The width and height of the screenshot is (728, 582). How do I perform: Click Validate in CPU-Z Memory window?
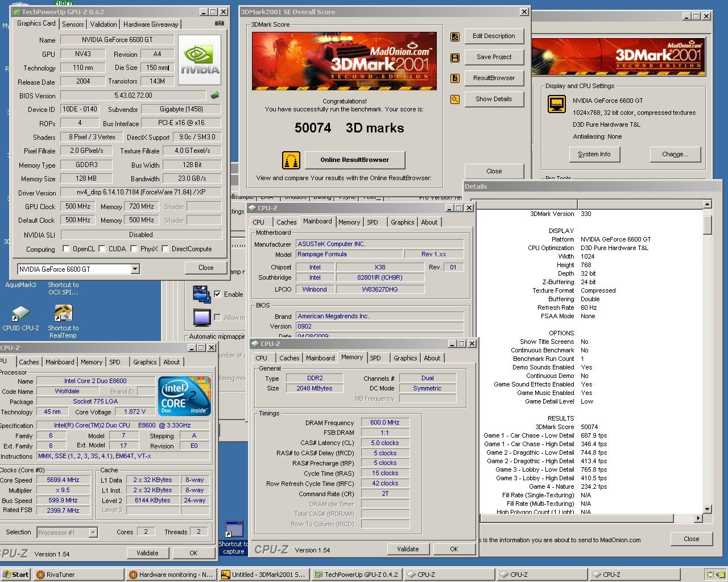[408, 549]
